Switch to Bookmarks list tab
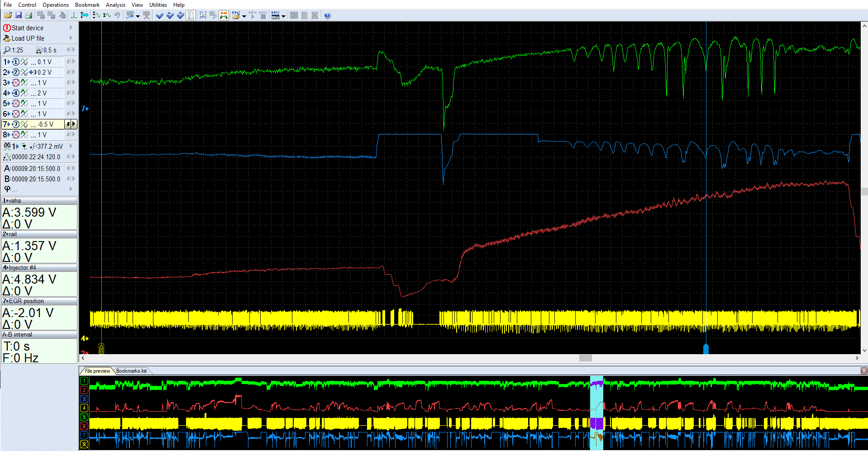 (x=131, y=371)
